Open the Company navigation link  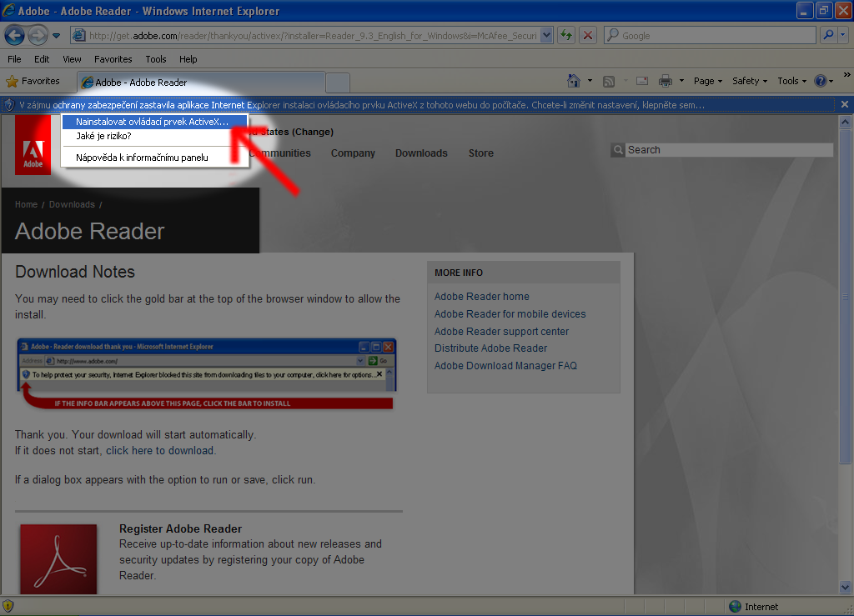(x=353, y=153)
